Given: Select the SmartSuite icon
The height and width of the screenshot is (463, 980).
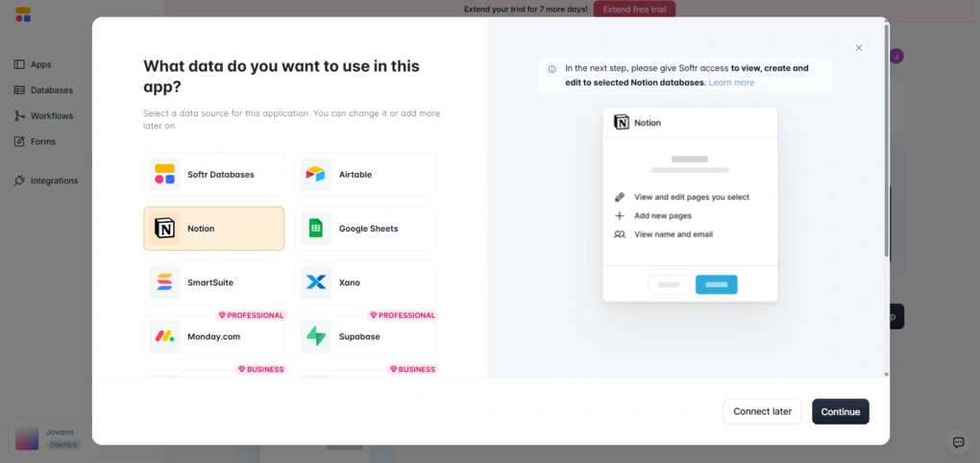Looking at the screenshot, I should coord(164,282).
